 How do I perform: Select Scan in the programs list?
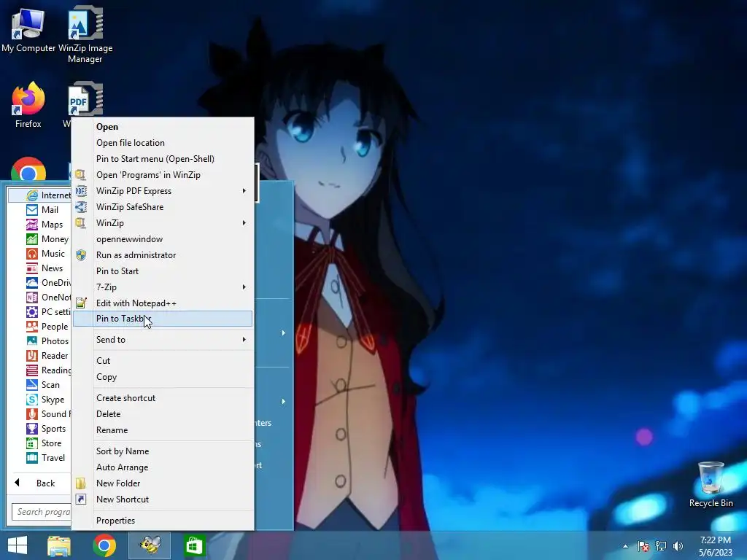43,385
